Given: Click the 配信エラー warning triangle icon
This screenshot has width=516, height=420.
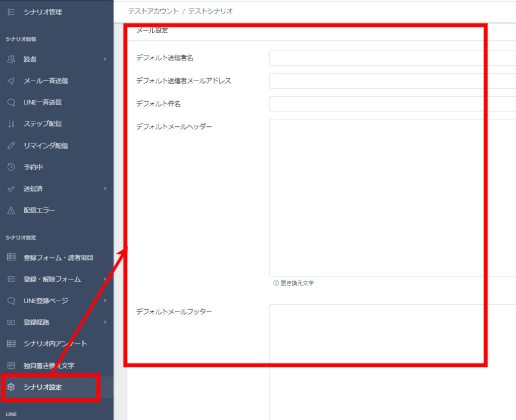Looking at the screenshot, I should point(11,211).
